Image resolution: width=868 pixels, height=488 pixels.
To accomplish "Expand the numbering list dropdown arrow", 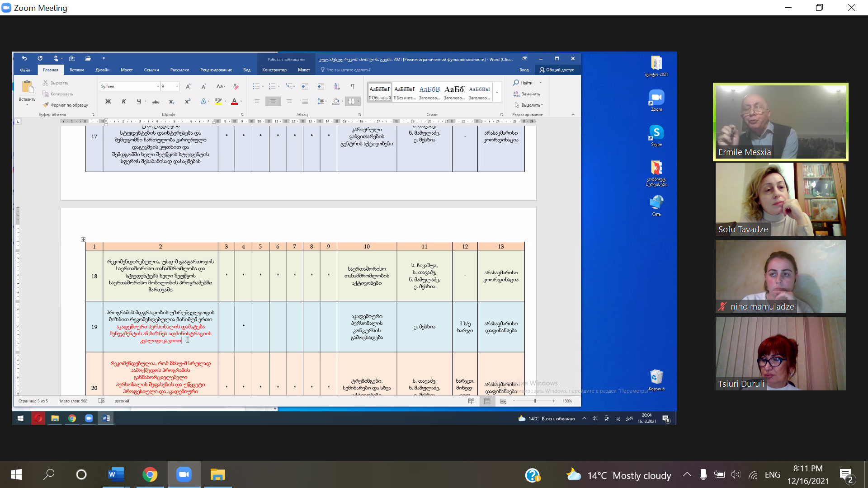I will point(279,86).
